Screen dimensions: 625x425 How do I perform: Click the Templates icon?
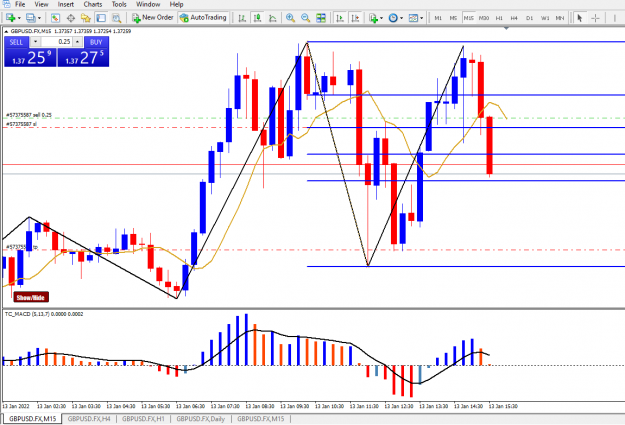413,18
